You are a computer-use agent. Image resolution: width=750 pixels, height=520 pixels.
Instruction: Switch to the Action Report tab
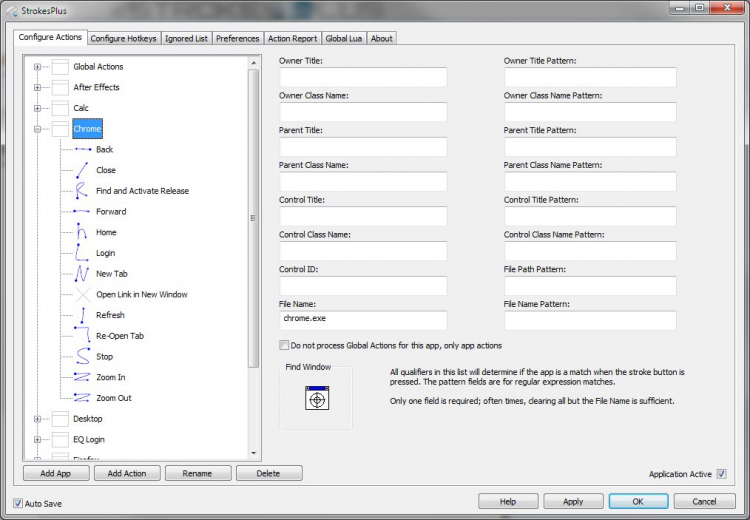(x=292, y=38)
